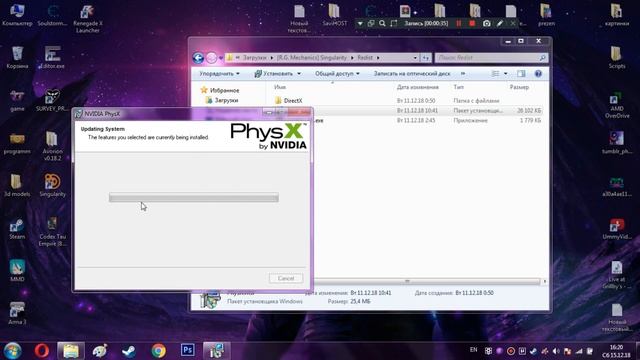Open Photoshop from the taskbar
This screenshot has width=640, height=360.
coord(188,350)
